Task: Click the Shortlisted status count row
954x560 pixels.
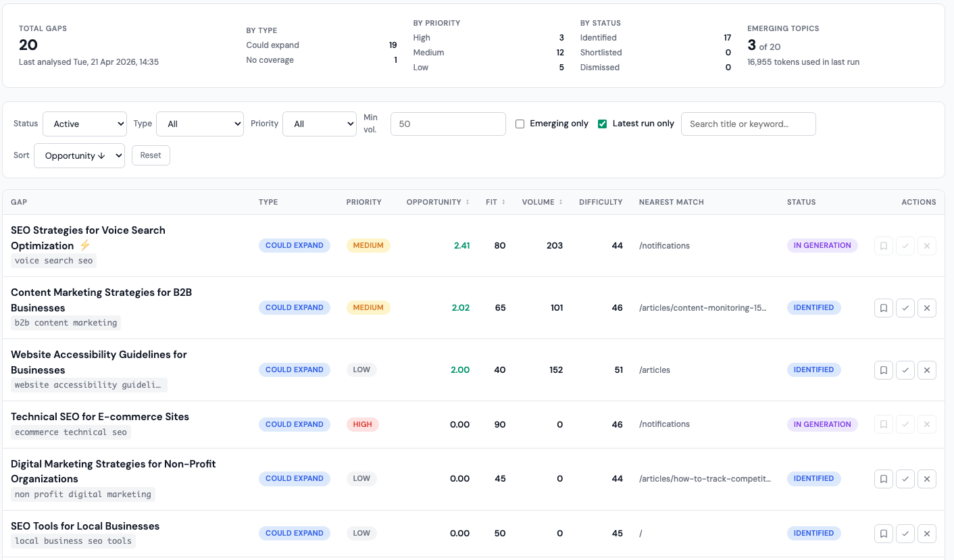Action: 655,53
